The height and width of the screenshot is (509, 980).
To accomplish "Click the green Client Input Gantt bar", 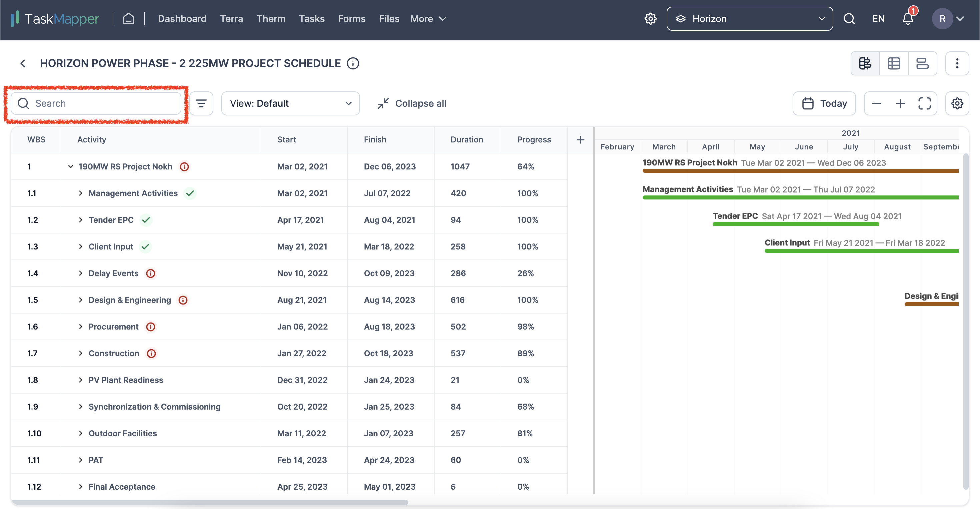I will click(861, 251).
